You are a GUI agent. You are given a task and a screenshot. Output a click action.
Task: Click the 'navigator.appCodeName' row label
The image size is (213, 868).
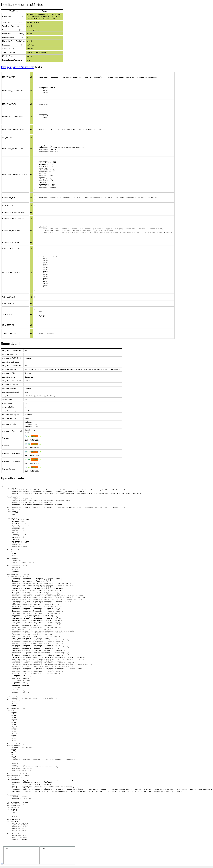(12, 381)
